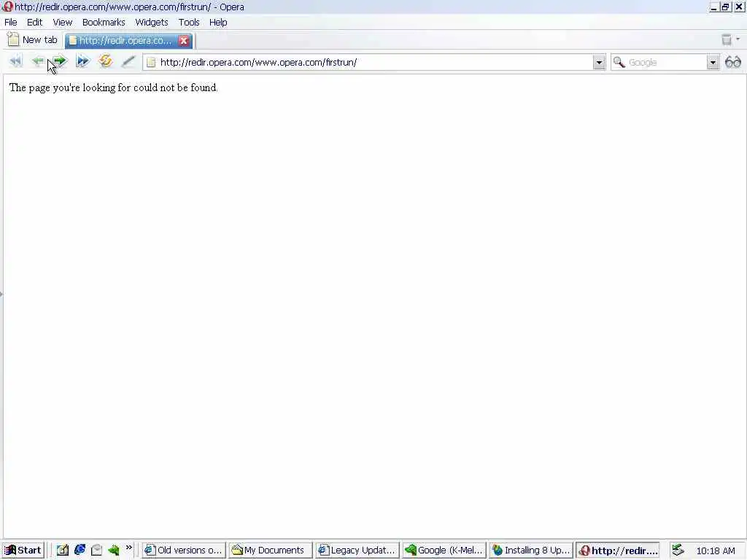Switch to Legacy Updat... taskbar window
The image size is (747, 560).
click(357, 551)
